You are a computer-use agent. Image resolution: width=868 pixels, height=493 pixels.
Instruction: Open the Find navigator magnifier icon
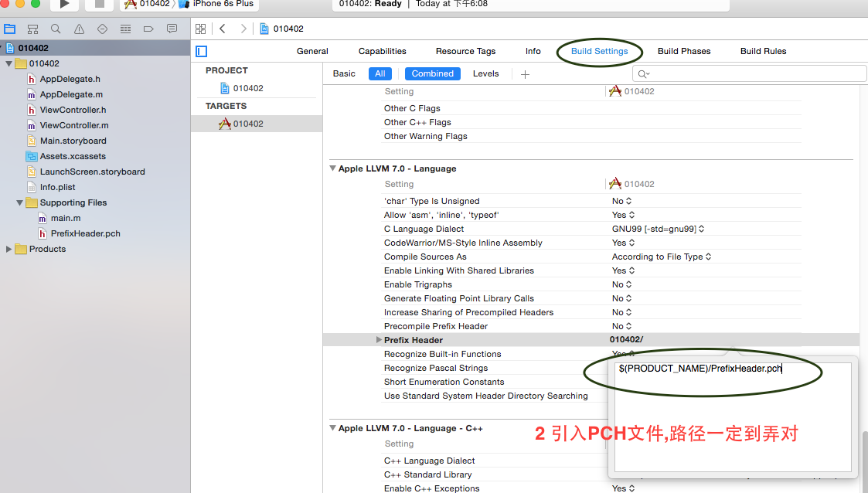pyautogui.click(x=56, y=29)
